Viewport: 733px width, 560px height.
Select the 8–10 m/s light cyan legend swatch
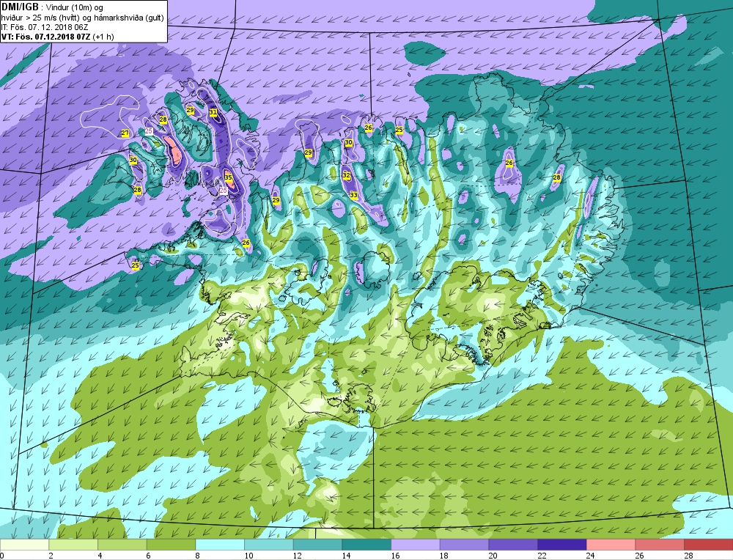220,545
